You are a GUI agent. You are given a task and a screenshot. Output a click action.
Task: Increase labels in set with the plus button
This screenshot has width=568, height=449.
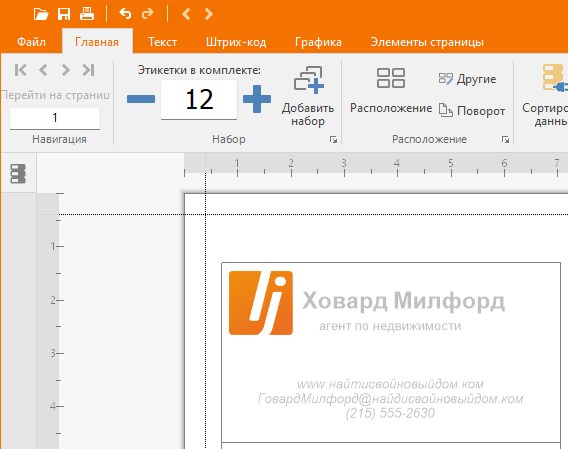point(257,99)
